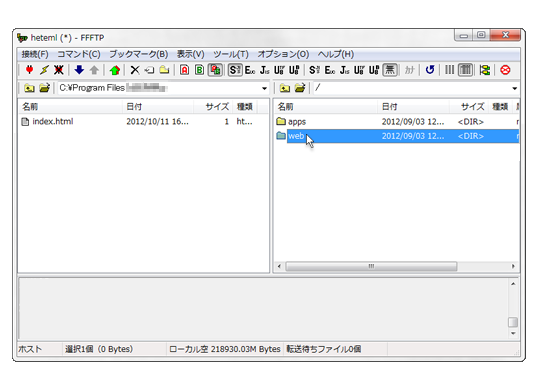The width and height of the screenshot is (538, 388).
Task: Click the Connect plug icon in toolbar
Action: pos(30,70)
